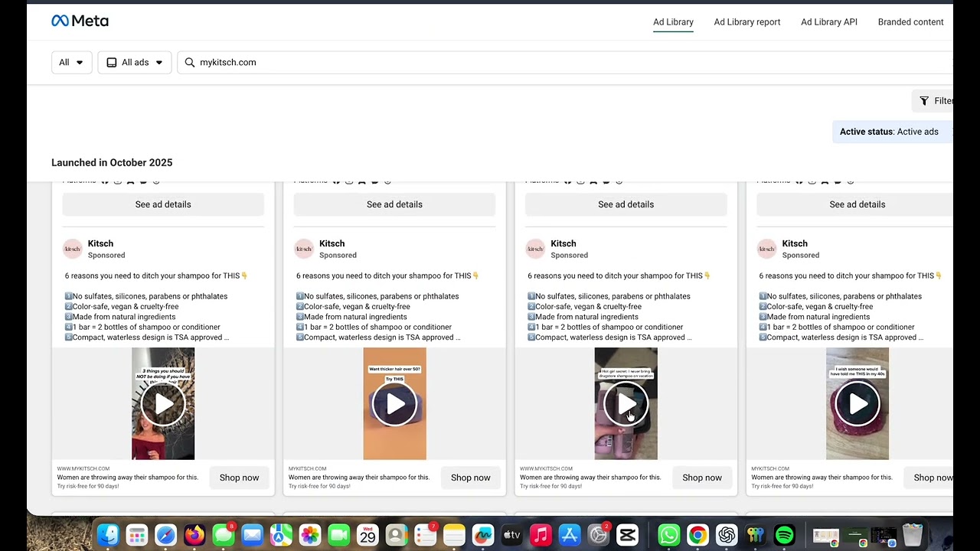Screen dimensions: 980x551
Task: Expand the All country dropdown
Action: tap(71, 63)
